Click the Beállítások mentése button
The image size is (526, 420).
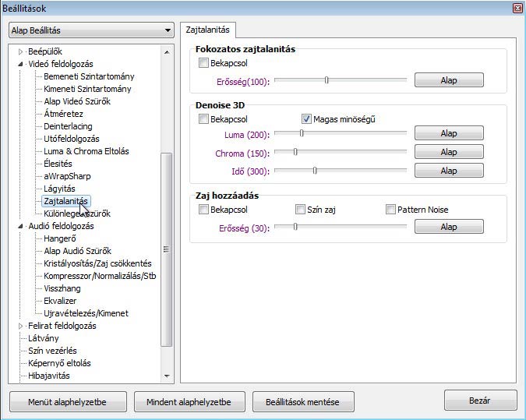(x=302, y=402)
